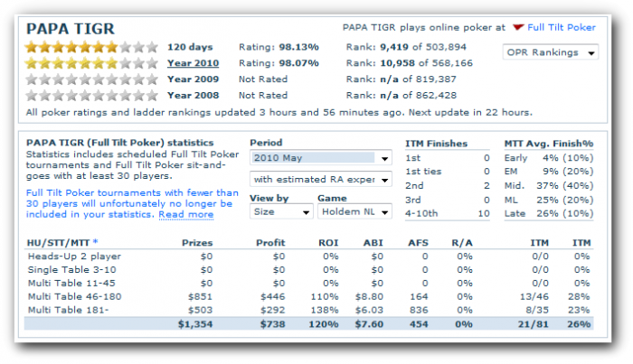Click the 138% ROI value

pyautogui.click(x=324, y=310)
